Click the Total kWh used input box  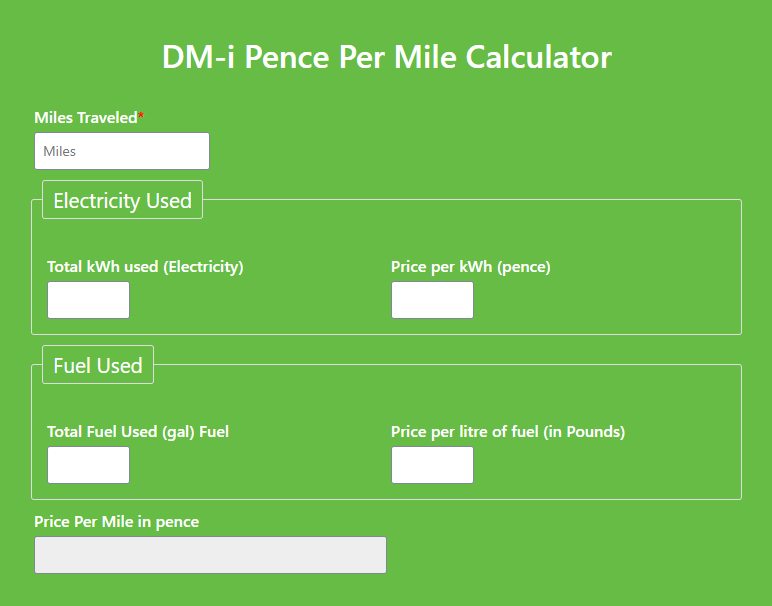tap(88, 300)
